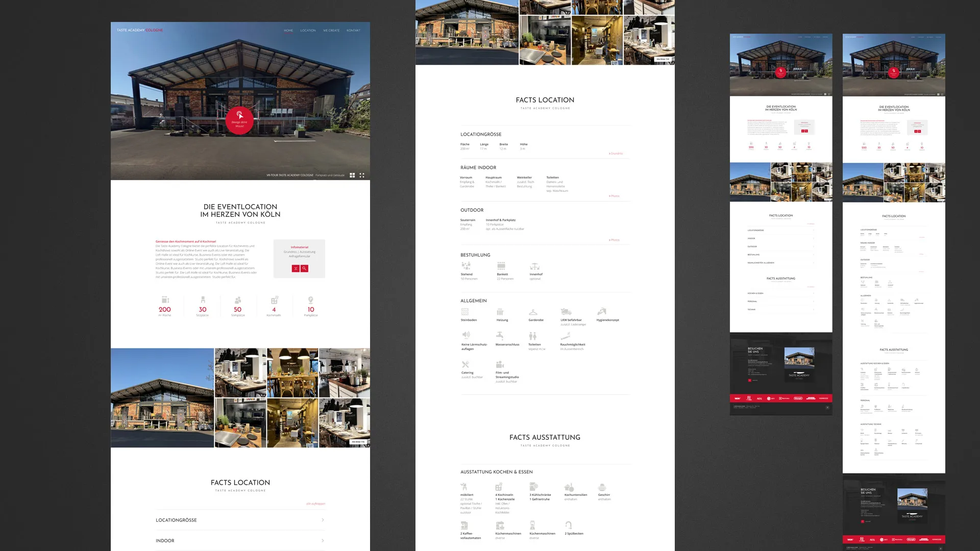The width and height of the screenshot is (980, 551).
Task: Open the KONTAKT menu item
Action: pos(353,31)
